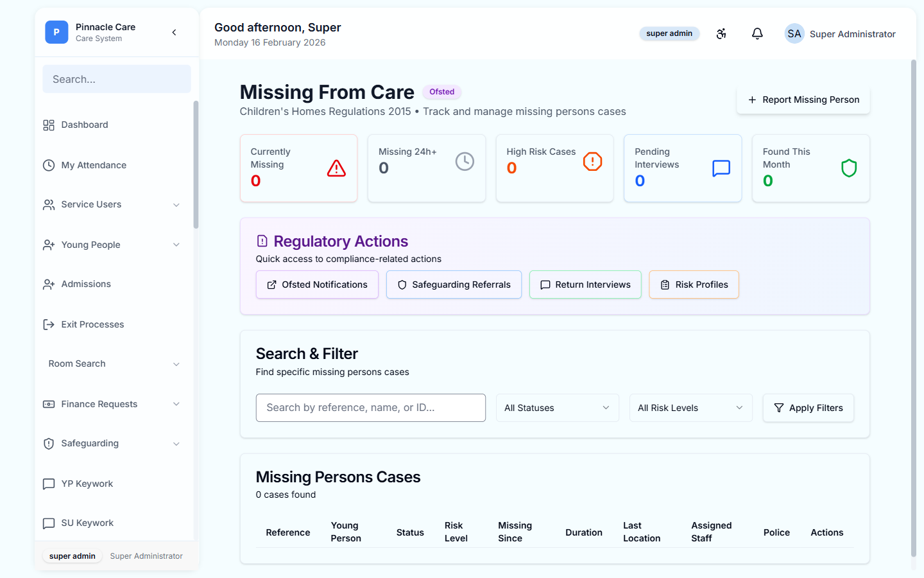Click the Report Missing Person button
The width and height of the screenshot is (924, 578).
coord(803,100)
